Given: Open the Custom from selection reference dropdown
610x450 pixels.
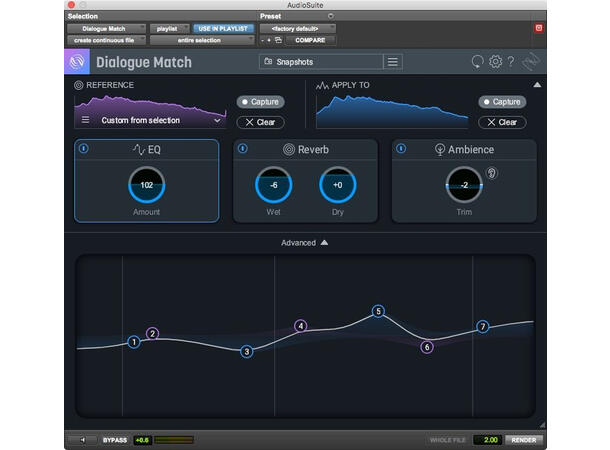Looking at the screenshot, I should pyautogui.click(x=150, y=120).
